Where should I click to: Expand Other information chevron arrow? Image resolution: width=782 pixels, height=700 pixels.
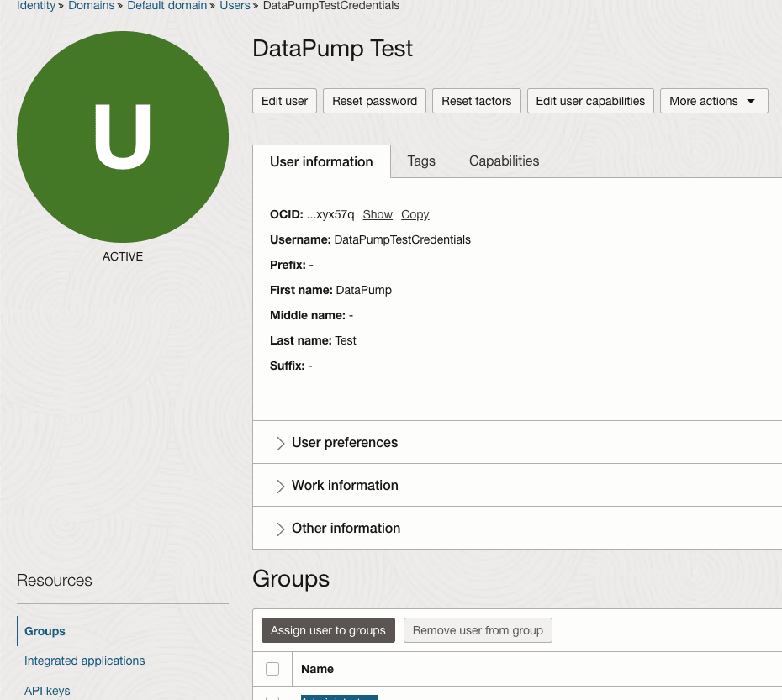[280, 529]
